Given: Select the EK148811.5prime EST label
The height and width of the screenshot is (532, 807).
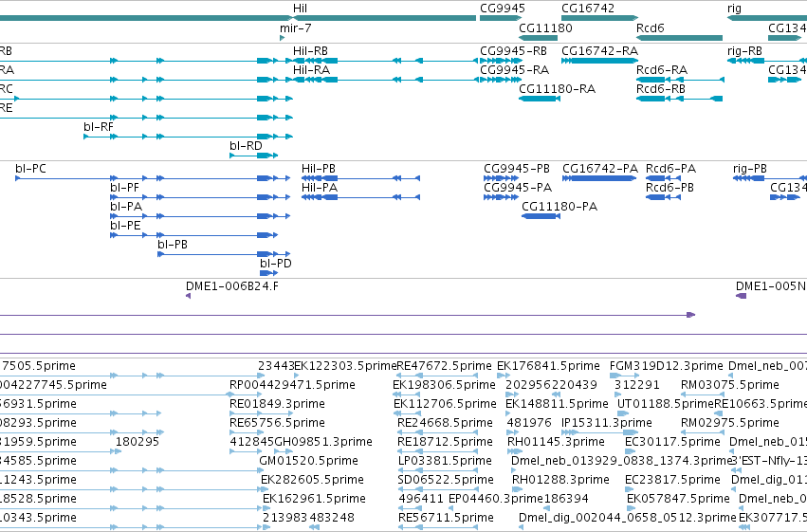Looking at the screenshot, I should [557, 404].
